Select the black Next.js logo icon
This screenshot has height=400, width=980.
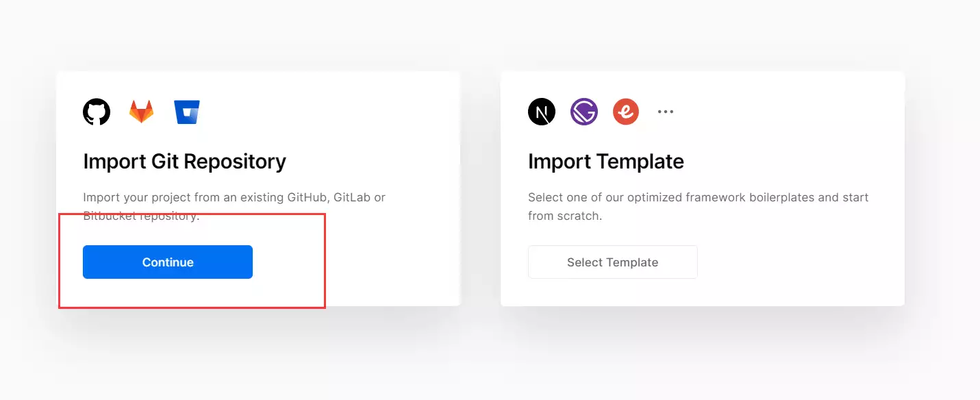pos(542,112)
